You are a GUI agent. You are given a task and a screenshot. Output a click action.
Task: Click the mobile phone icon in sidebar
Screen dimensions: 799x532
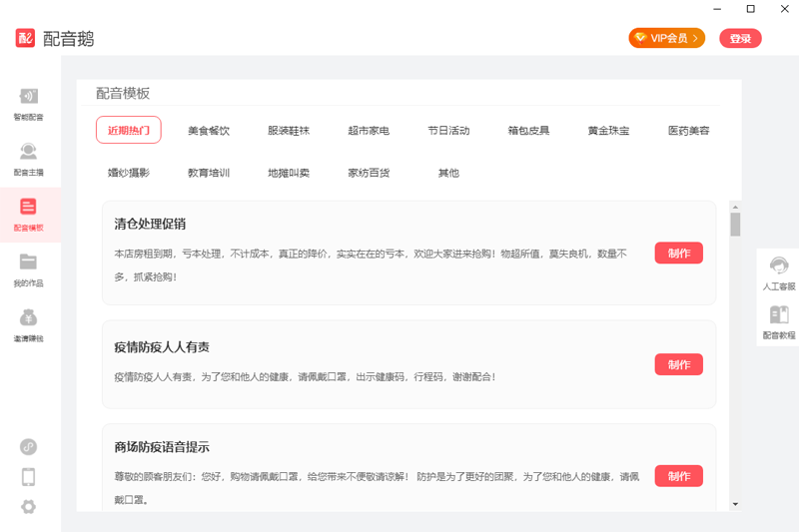coord(28,476)
